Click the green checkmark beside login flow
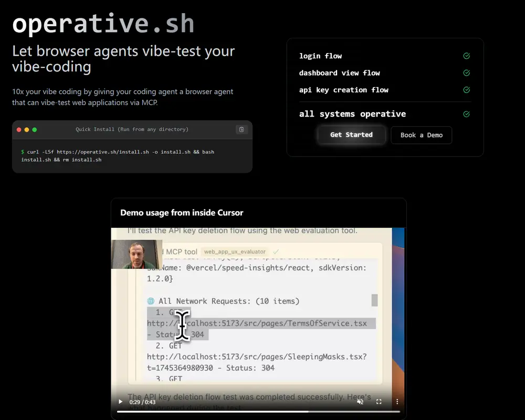Viewport: 525px width, 420px height. tap(466, 56)
